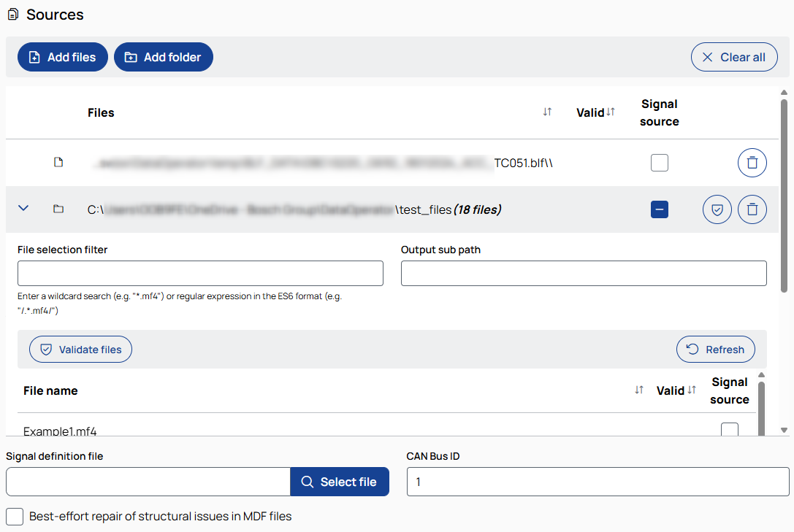Screen dimensions: 794x532
Task: Enable signal source for TC051.blf
Action: pos(659,163)
